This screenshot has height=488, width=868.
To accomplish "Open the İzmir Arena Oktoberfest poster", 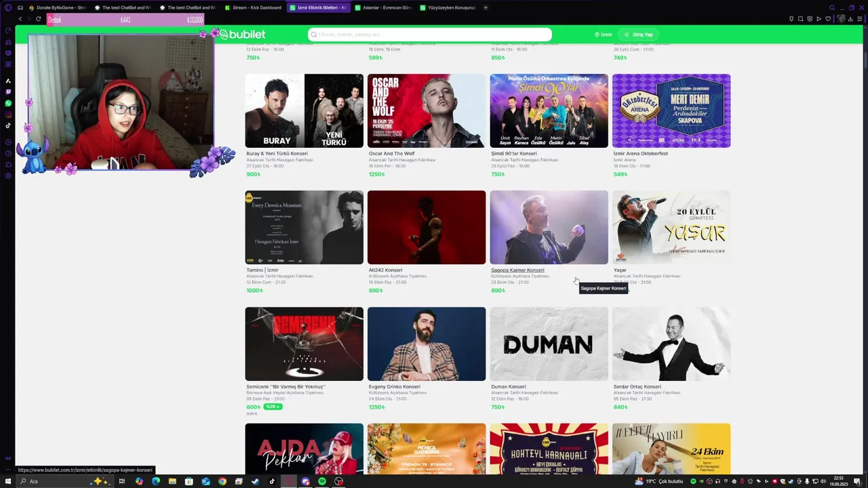I will (x=671, y=110).
